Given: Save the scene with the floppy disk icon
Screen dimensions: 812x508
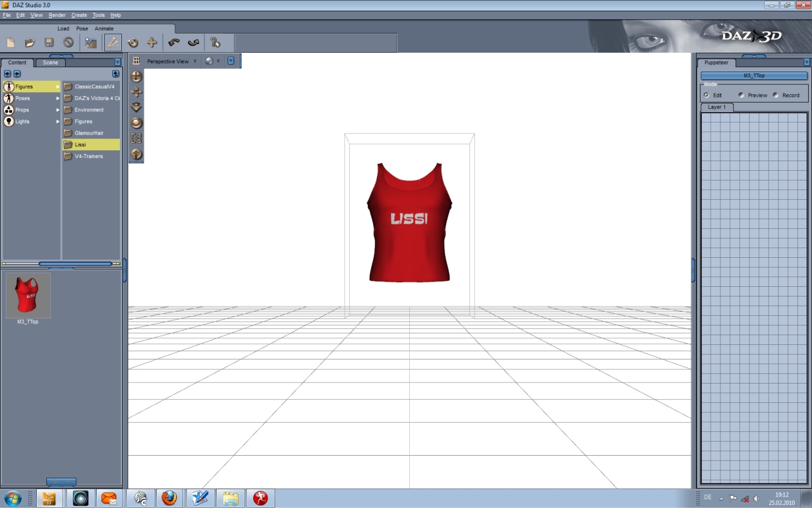Looking at the screenshot, I should tap(49, 43).
